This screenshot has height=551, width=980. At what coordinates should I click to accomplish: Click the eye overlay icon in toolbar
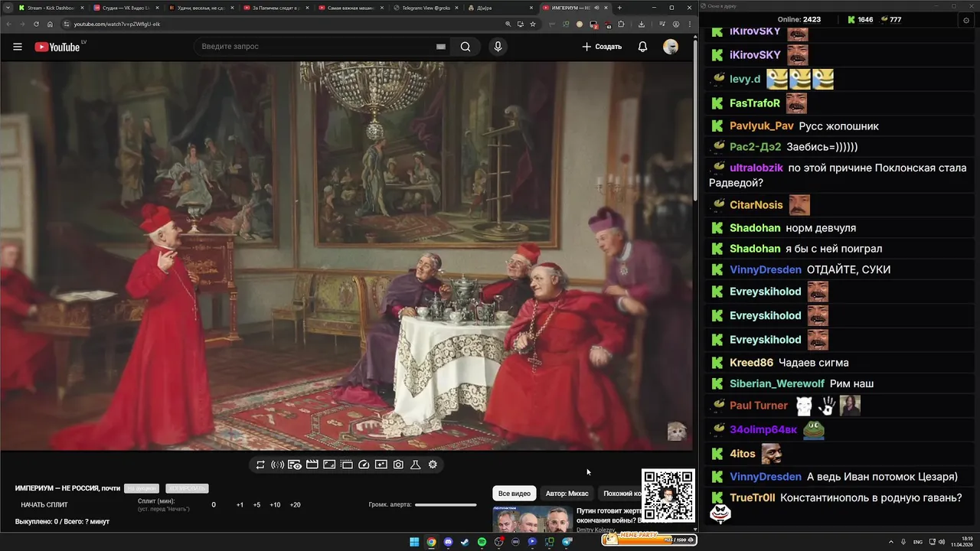295,465
